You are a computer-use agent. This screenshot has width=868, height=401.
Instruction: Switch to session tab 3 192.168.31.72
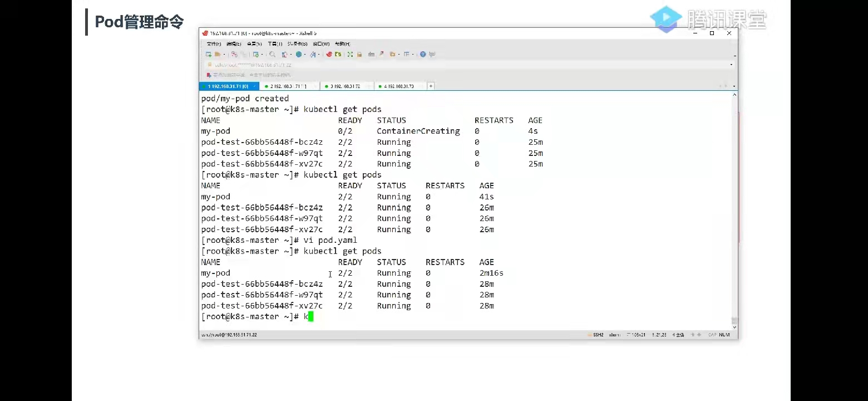348,86
